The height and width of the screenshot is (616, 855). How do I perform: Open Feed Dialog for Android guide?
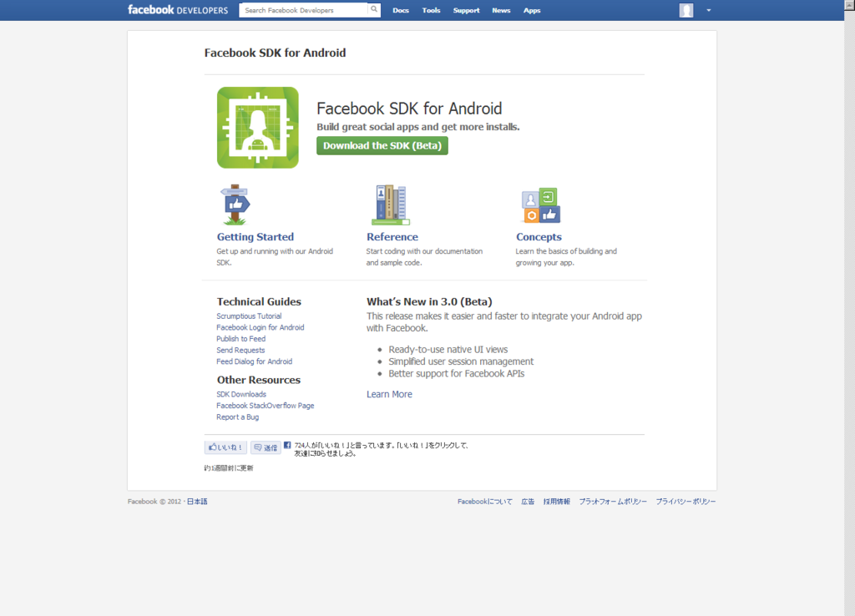tap(254, 361)
